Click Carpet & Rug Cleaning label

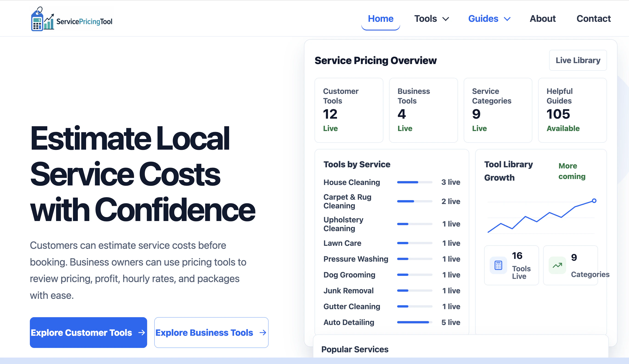(347, 201)
